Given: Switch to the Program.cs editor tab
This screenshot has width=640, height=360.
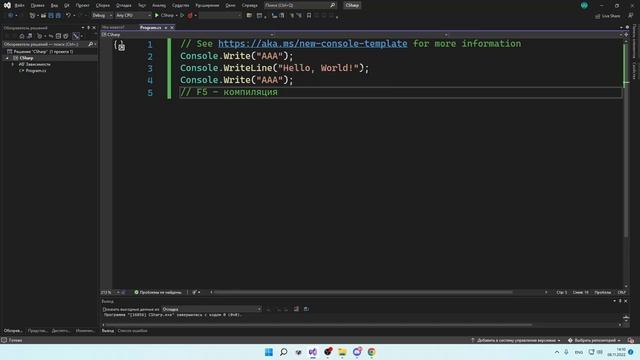Looking at the screenshot, I should click(151, 27).
